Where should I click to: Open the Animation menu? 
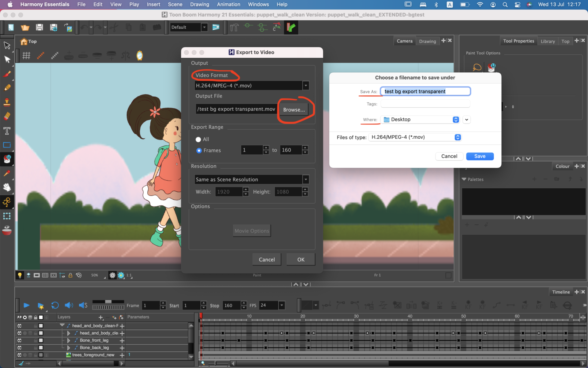pyautogui.click(x=228, y=4)
